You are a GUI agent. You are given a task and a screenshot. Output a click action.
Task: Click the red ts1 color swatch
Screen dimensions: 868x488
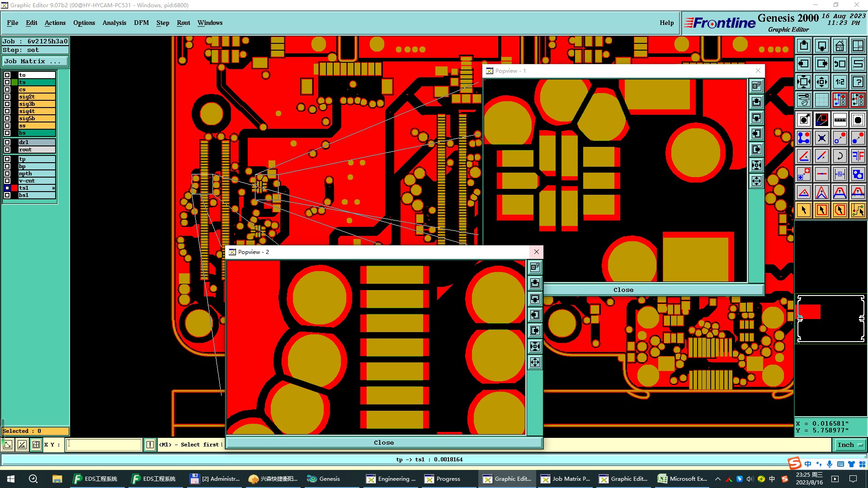coord(14,188)
